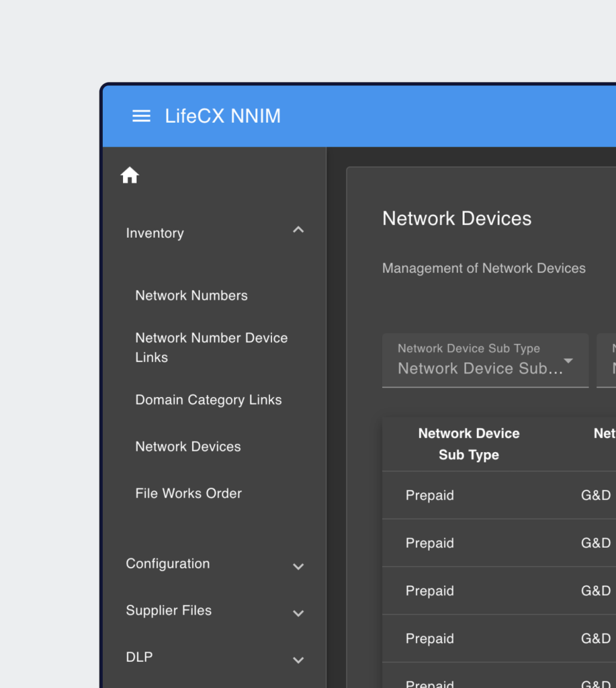Viewport: 616px width, 688px height.
Task: Select the first Prepaid table row
Action: coord(430,495)
